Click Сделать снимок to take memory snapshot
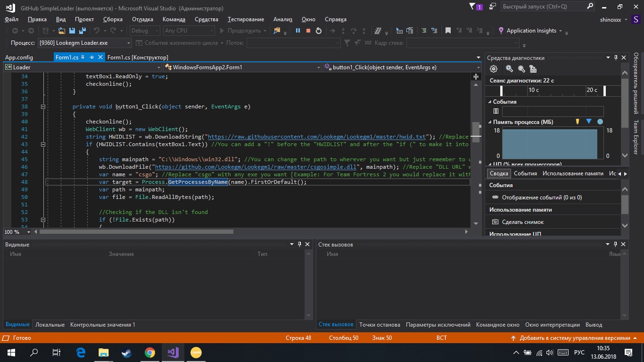This screenshot has height=362, width=644. tap(522, 222)
